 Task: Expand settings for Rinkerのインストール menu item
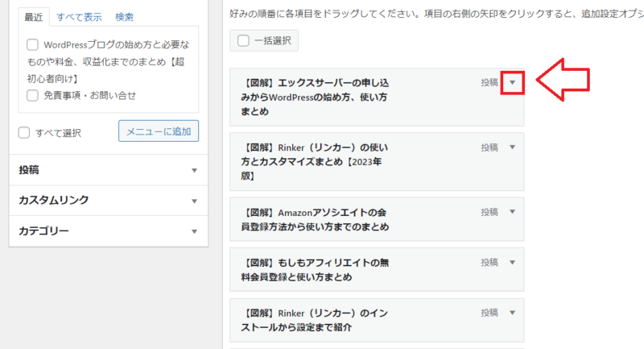point(512,313)
